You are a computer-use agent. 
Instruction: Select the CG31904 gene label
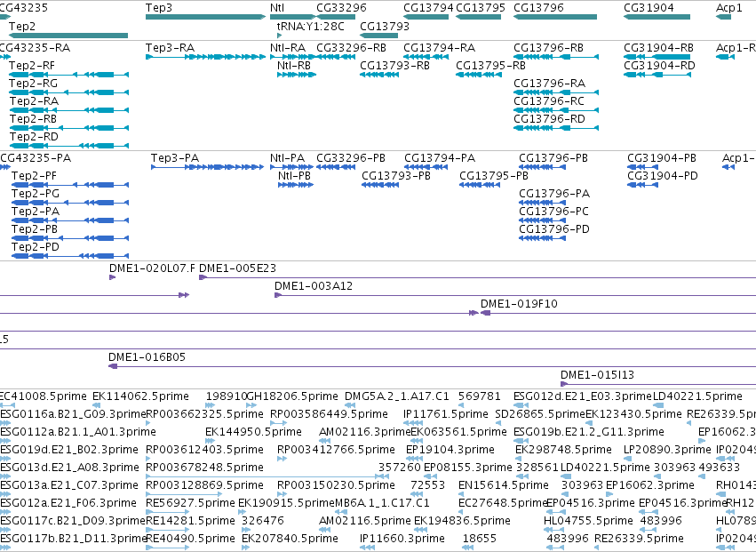pyautogui.click(x=649, y=8)
